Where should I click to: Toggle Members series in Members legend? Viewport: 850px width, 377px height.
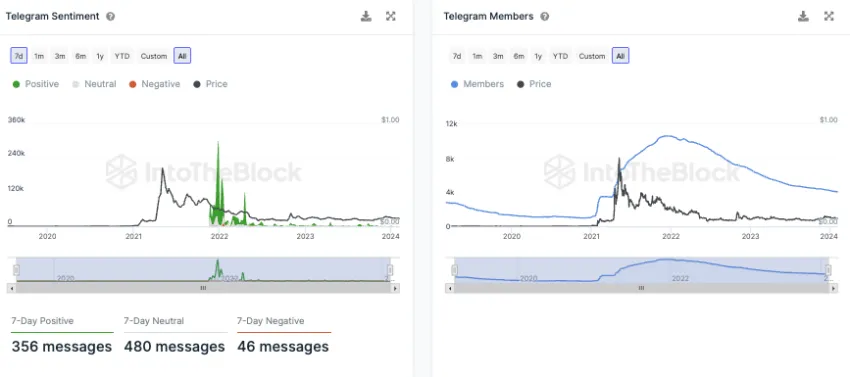[477, 84]
